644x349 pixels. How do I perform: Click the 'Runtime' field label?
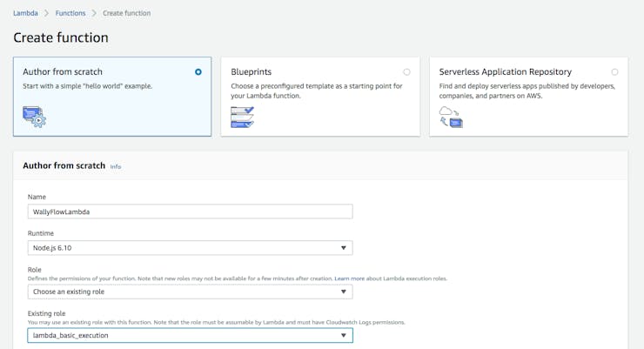click(41, 233)
